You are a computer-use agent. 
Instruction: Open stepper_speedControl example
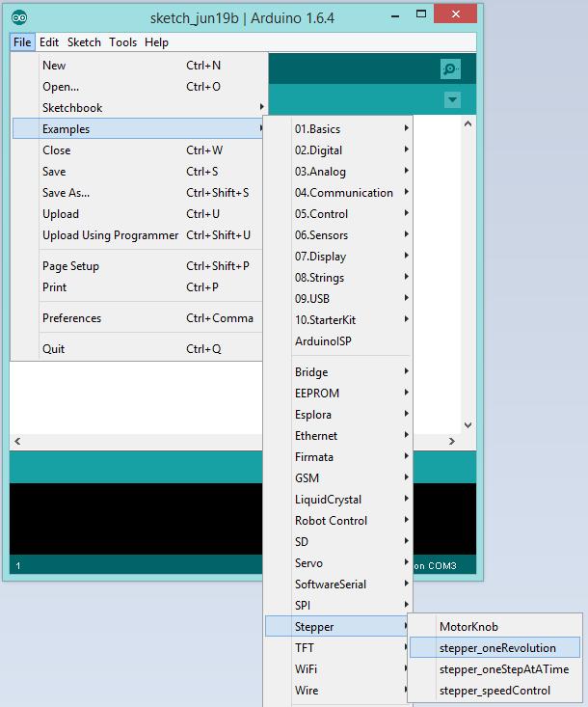pyautogui.click(x=494, y=690)
